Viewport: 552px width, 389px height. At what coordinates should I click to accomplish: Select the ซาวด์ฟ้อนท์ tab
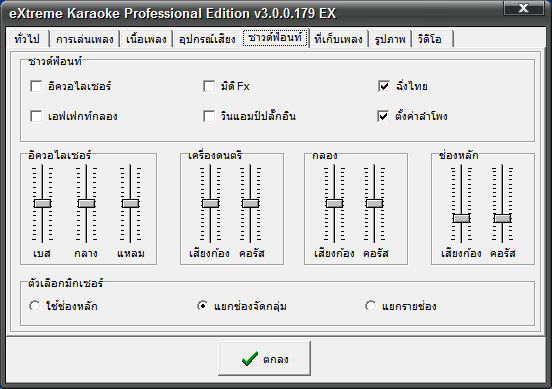click(x=275, y=38)
